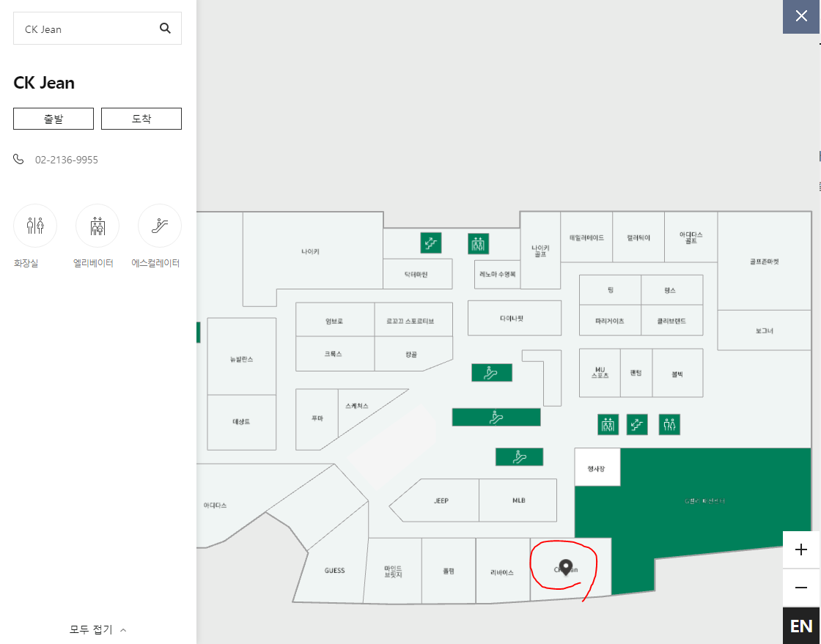Select the 데상트 store
Screen dimensions: 821x644
click(241, 422)
